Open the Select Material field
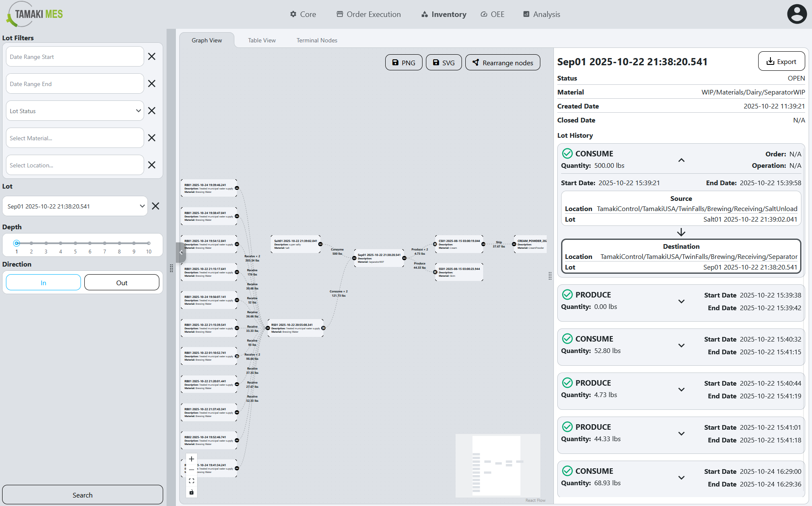This screenshot has width=812, height=506. (x=75, y=138)
